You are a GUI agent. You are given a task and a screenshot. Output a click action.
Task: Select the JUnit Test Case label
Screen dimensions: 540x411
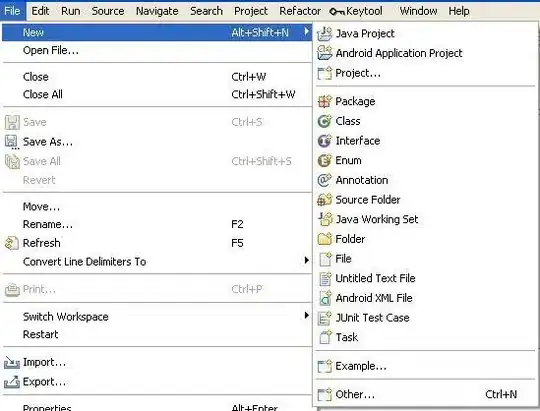coord(373,318)
